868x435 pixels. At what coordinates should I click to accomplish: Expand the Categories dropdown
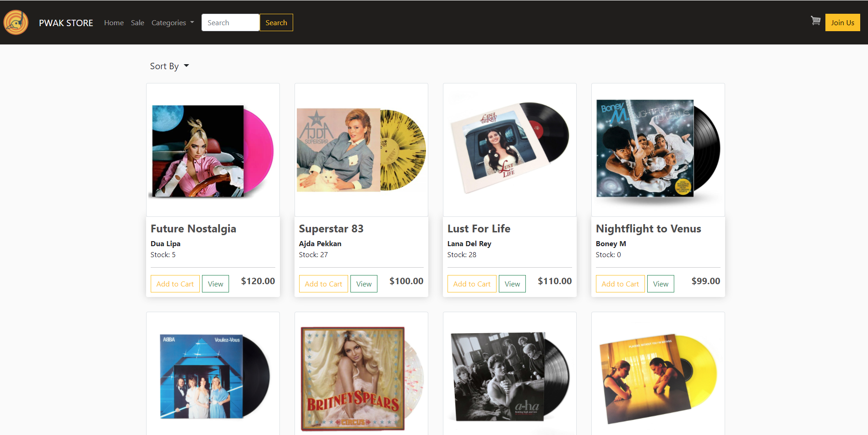click(172, 22)
